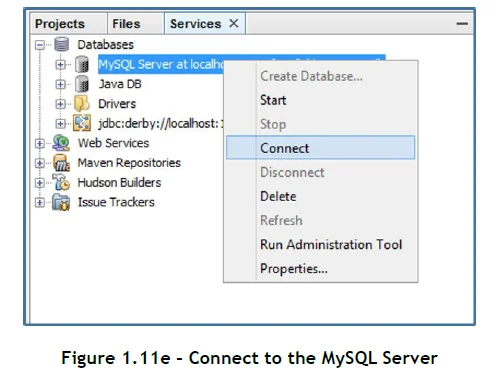Click the Web Services globe icon
The image size is (501, 378).
click(x=61, y=143)
